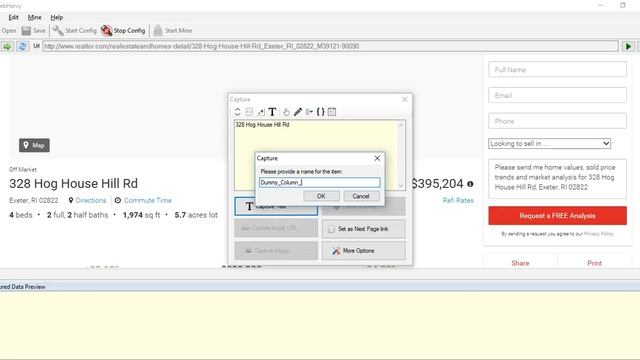The width and height of the screenshot is (640, 360).
Task: Click the 4 beds text
Action: pyautogui.click(x=21, y=215)
